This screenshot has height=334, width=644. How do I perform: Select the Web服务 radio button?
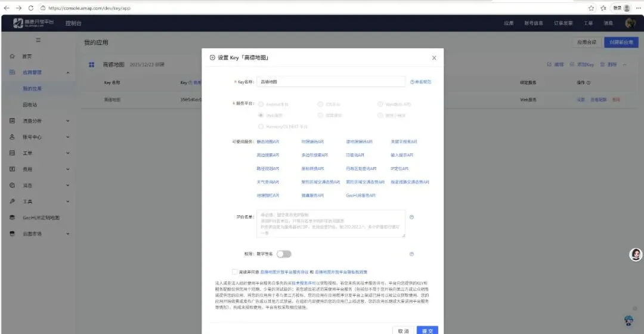click(261, 116)
